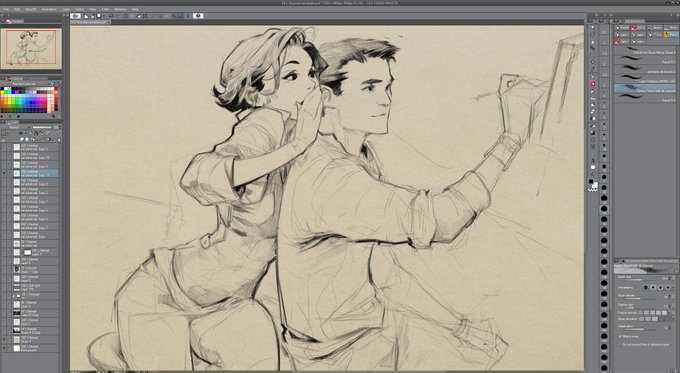Select the highlighted Perfect Pencil sub tool
The image size is (680, 373).
click(645, 90)
